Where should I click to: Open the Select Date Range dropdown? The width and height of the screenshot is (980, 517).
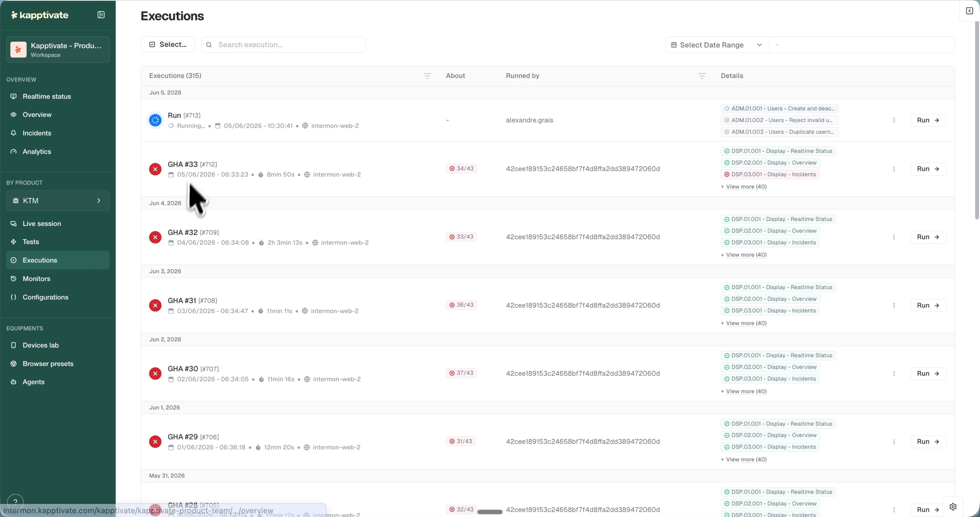[x=717, y=45]
